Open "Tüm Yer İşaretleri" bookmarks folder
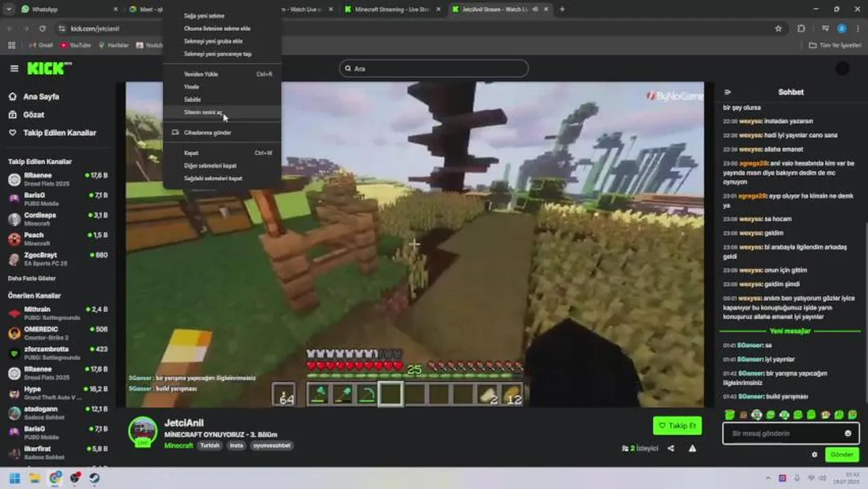Screen dimensions: 868x489 [835, 46]
